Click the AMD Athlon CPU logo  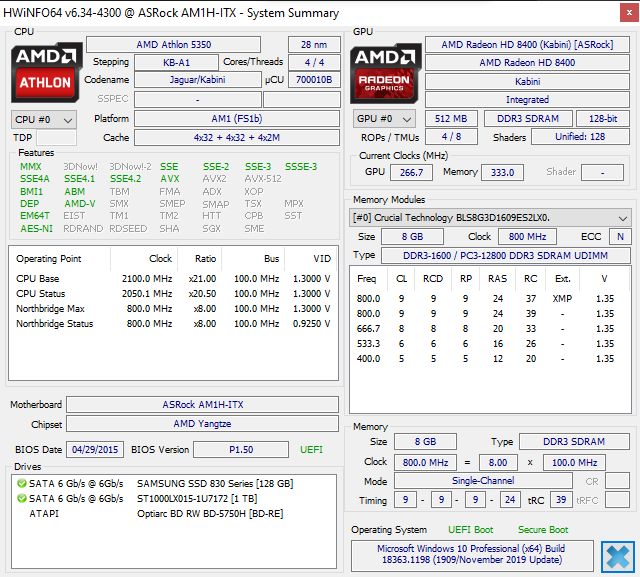46,73
